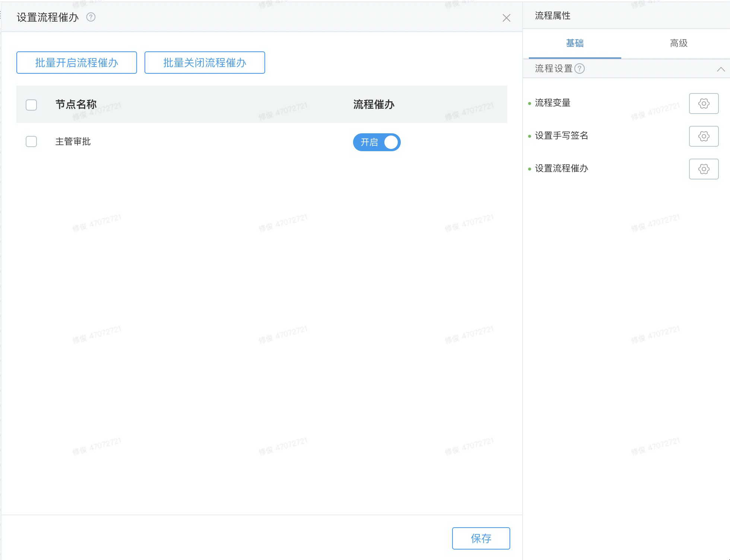Image resolution: width=730 pixels, height=560 pixels.
Task: Open 流程变量 gear settings
Action: point(703,104)
